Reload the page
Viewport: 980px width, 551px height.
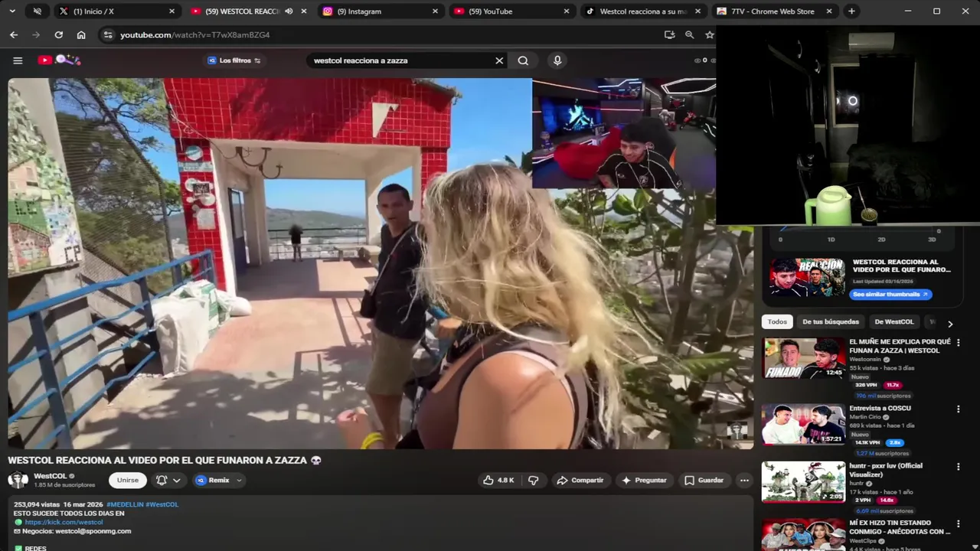click(x=58, y=34)
